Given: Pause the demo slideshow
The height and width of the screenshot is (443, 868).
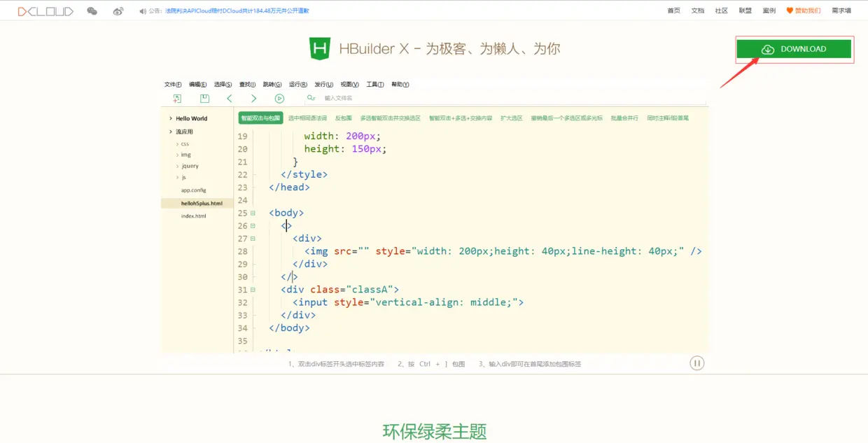Looking at the screenshot, I should coord(696,363).
